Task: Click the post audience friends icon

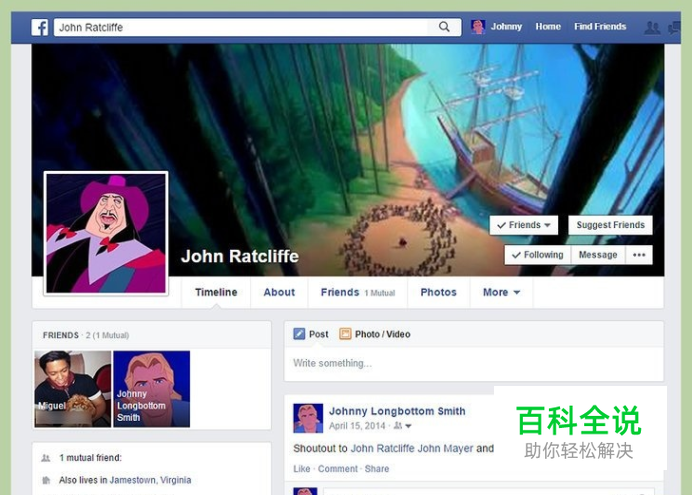Action: 398,426
